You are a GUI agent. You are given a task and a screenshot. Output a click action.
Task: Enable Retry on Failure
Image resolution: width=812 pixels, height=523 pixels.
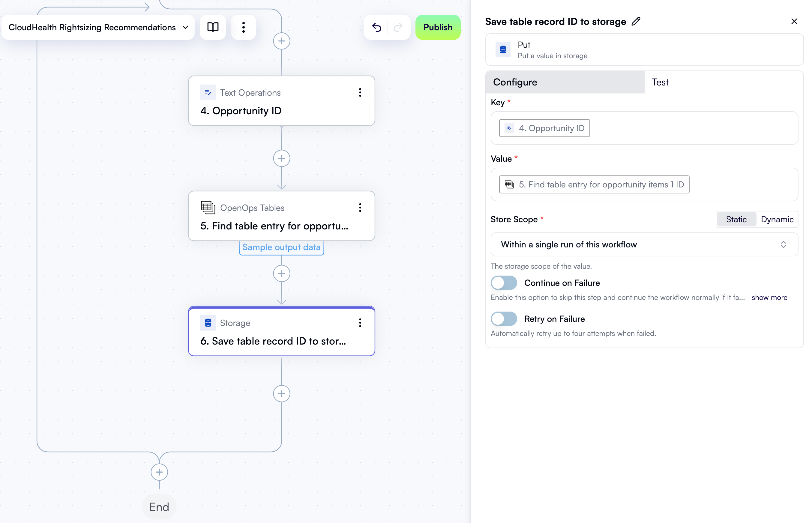pyautogui.click(x=504, y=318)
